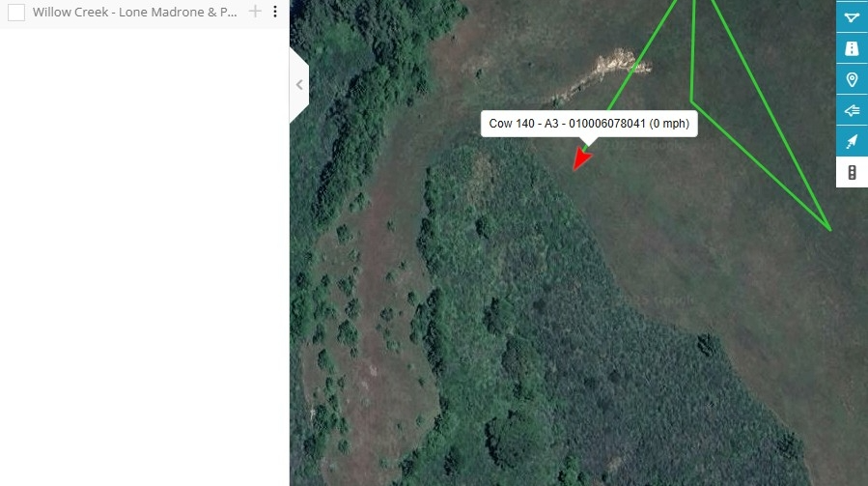
Task: Click the blank white sidebar area
Action: click(144, 255)
